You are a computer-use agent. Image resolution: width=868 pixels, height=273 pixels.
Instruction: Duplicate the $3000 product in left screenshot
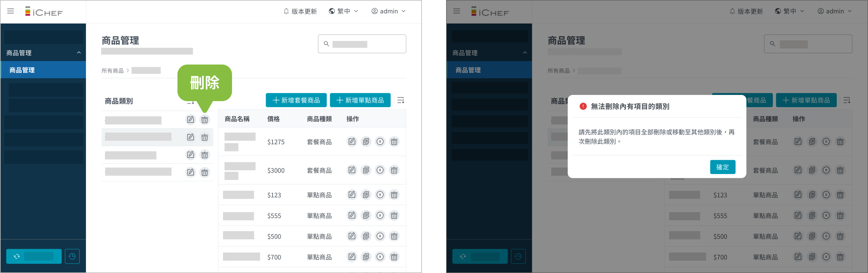pos(366,170)
